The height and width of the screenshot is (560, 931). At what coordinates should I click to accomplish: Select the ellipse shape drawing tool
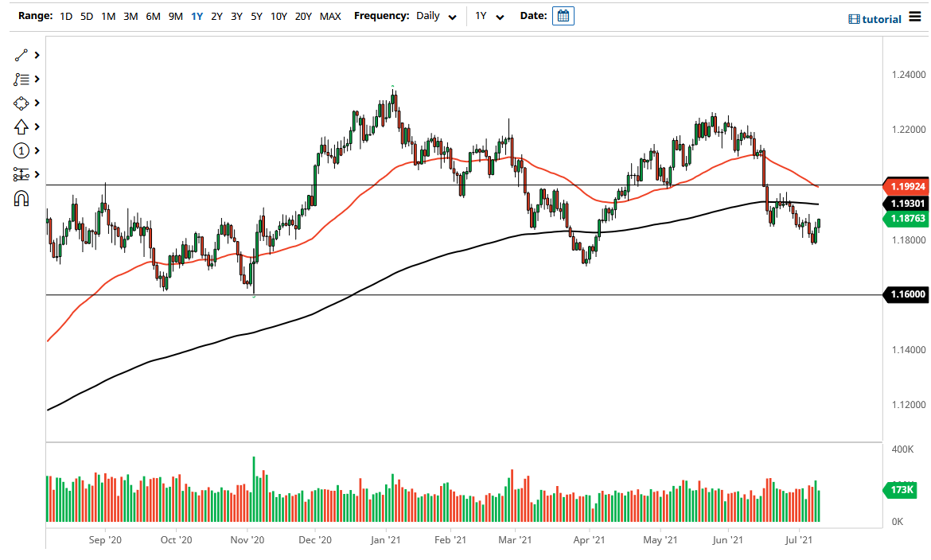point(19,103)
